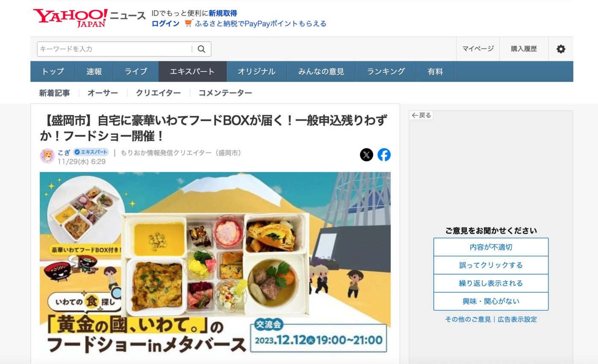The image size is (598, 364).
Task: Open the 速報 tab
Action: click(x=94, y=72)
